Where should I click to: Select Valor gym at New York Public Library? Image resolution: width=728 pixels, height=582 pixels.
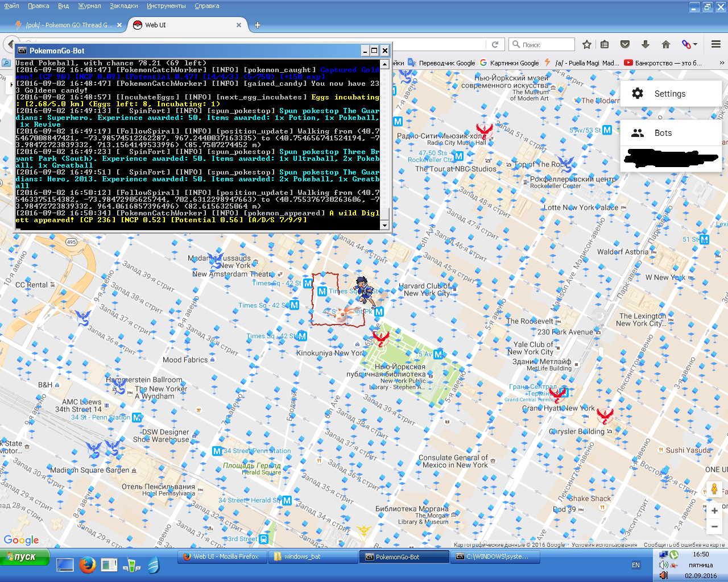point(380,339)
